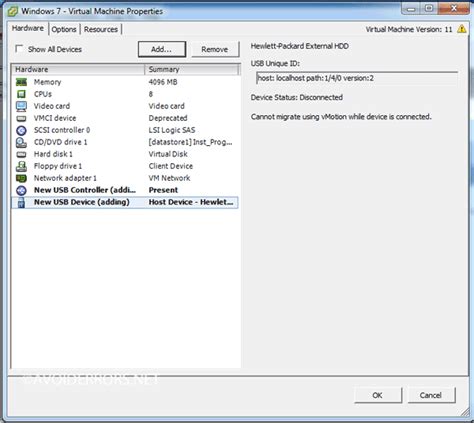Click the title bar VM properties icon
The height and width of the screenshot is (423, 474).
tap(12, 11)
